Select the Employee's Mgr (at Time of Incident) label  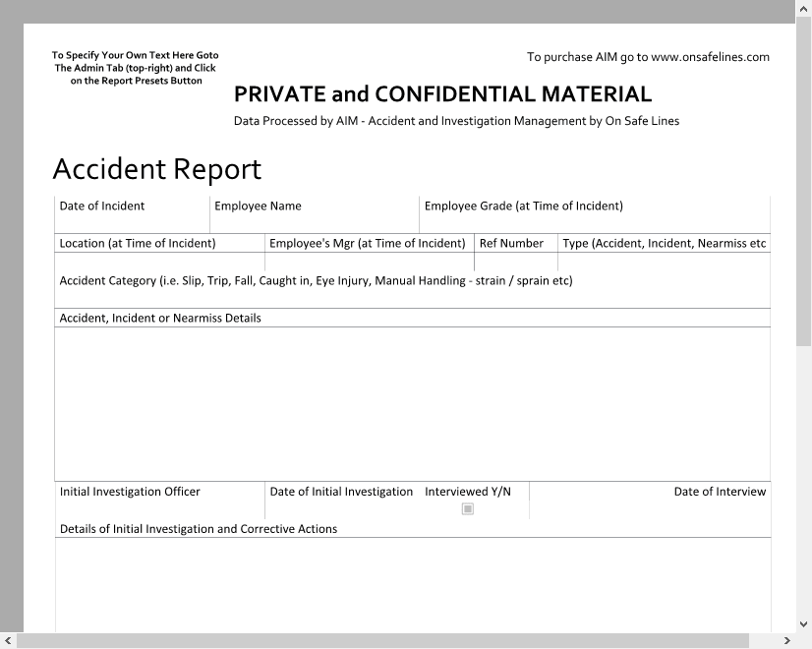367,244
